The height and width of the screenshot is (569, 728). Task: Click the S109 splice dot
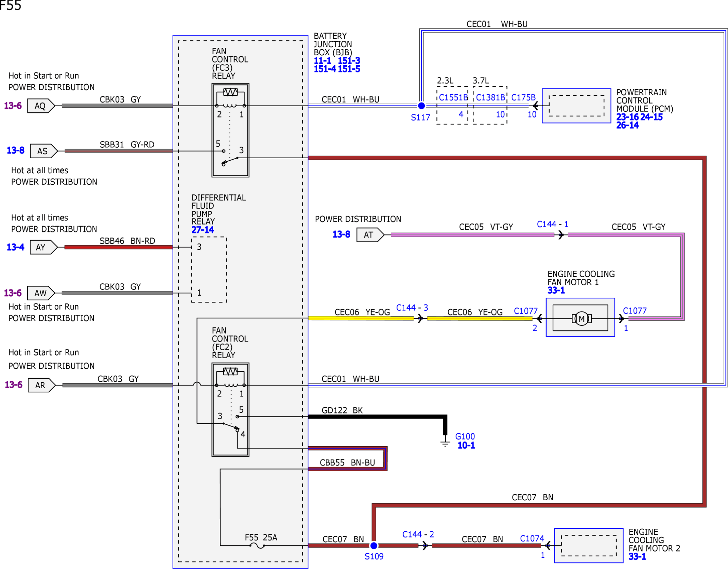click(x=374, y=546)
